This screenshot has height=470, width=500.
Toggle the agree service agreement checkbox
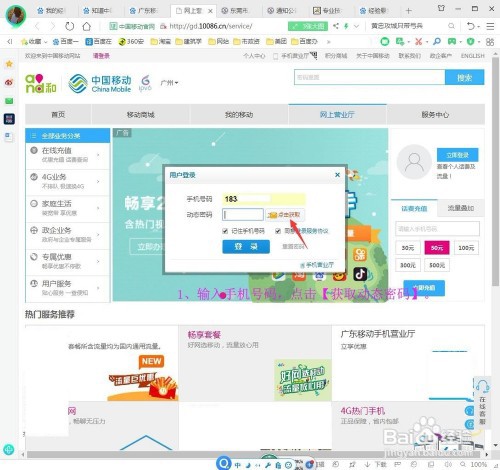click(278, 231)
